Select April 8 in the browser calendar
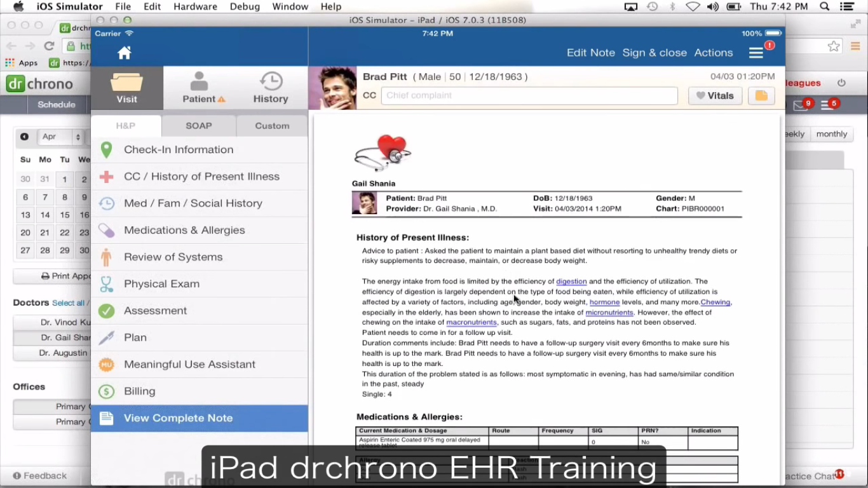 pos(64,198)
